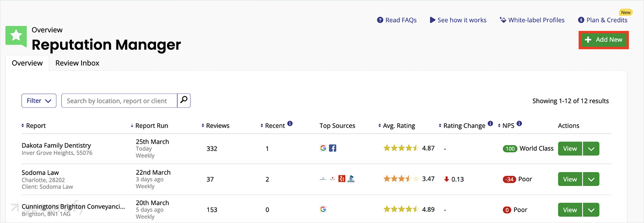Screen dimensions: 644x223
Task: Sort the table by NPS header
Action: coord(506,125)
